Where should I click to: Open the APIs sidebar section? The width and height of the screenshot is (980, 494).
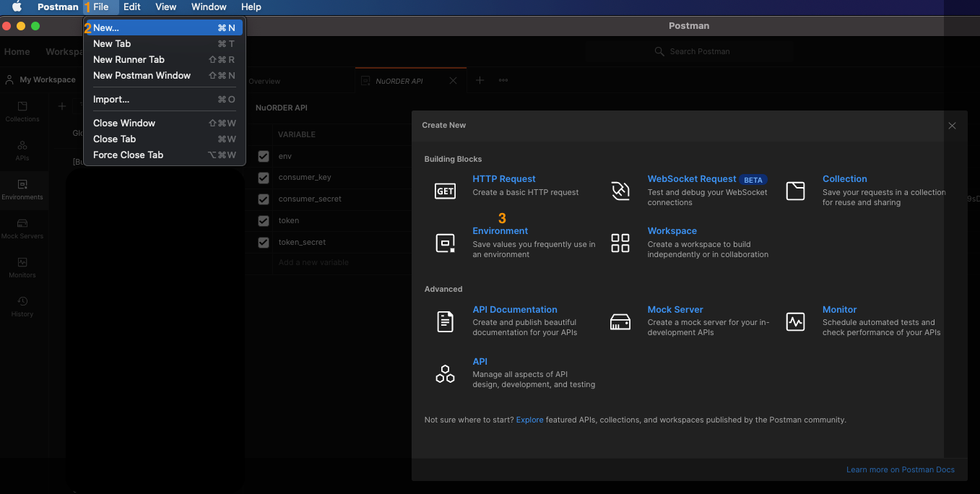[x=22, y=150]
